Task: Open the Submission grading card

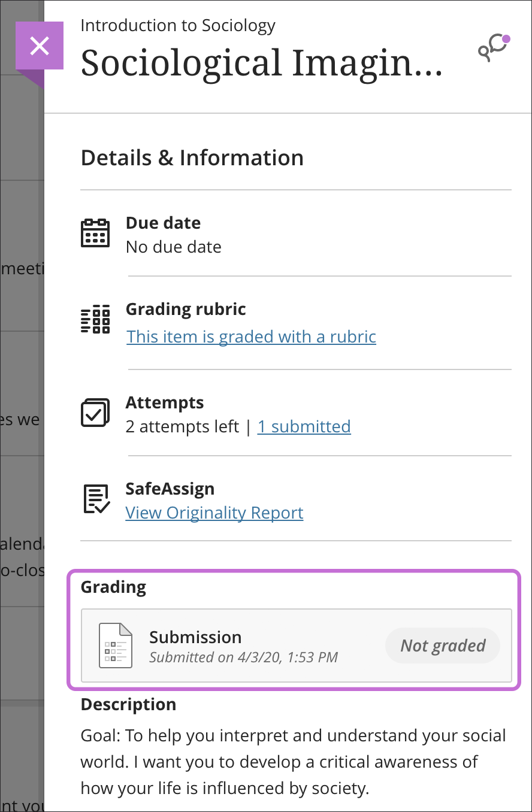Action: [x=297, y=646]
